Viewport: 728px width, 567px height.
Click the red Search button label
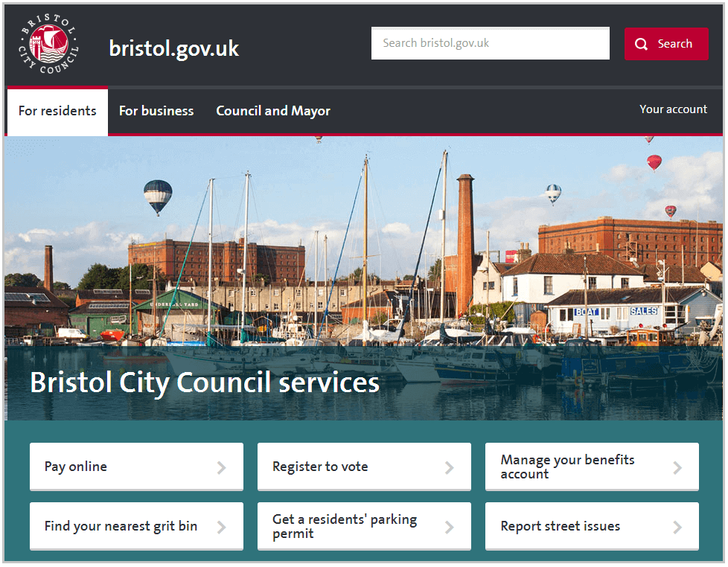[x=674, y=44]
